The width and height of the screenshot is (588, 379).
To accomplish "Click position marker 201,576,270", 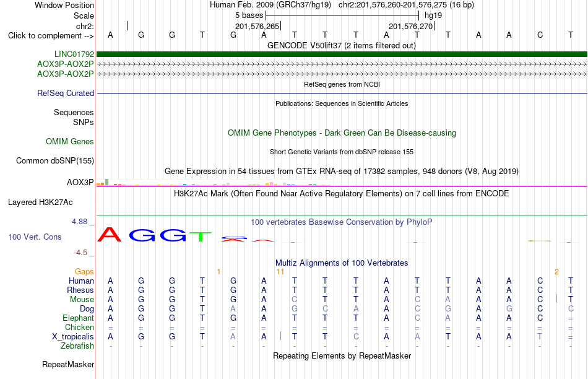I will pyautogui.click(x=410, y=26).
